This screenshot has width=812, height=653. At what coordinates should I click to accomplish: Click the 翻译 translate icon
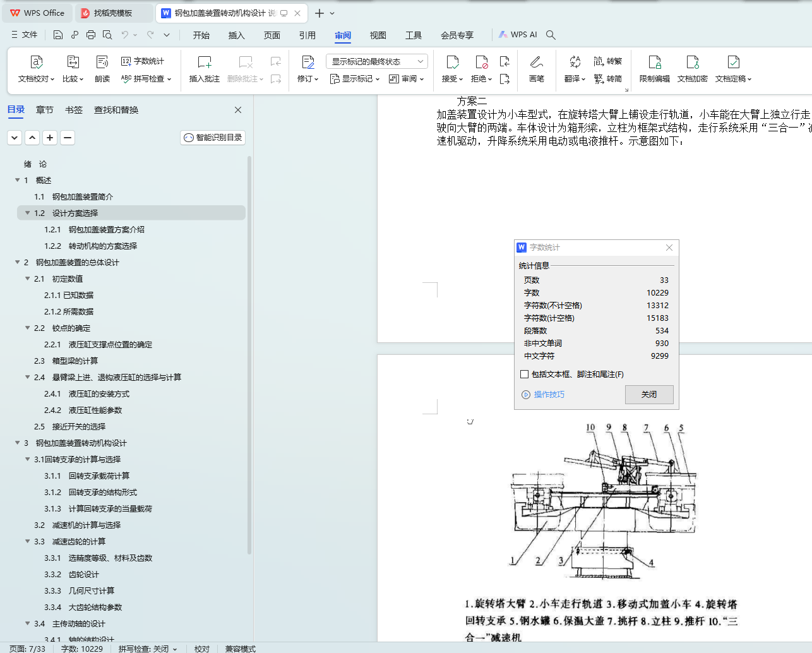(x=575, y=62)
